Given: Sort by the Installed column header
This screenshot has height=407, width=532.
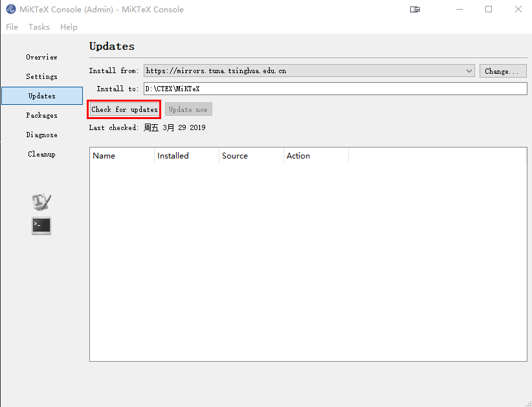Looking at the screenshot, I should pyautogui.click(x=186, y=156).
